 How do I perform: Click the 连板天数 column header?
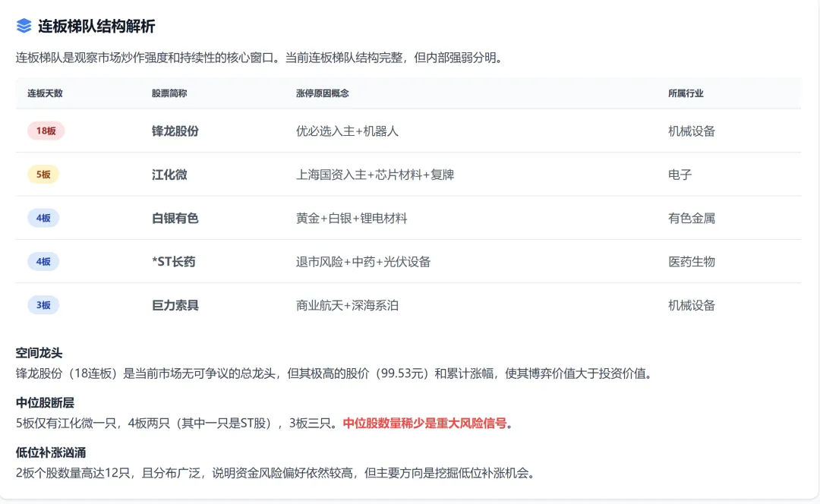pos(45,93)
